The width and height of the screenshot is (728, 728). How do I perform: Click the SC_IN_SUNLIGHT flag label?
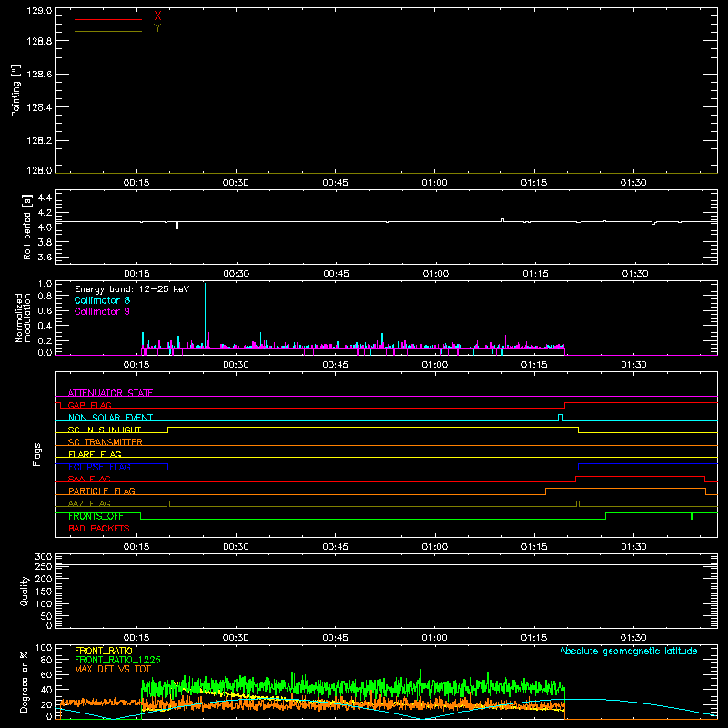105,430
